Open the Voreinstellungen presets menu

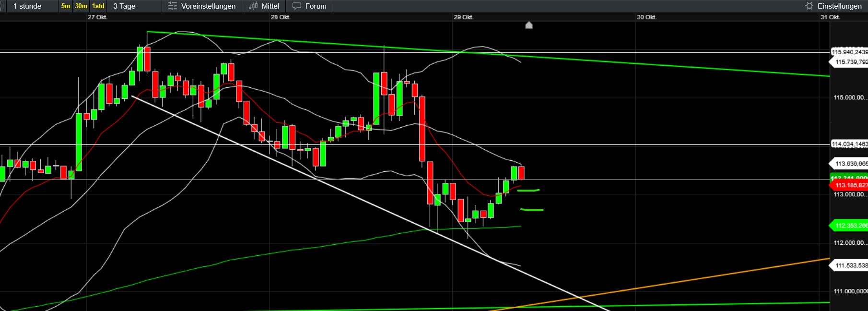pos(202,6)
